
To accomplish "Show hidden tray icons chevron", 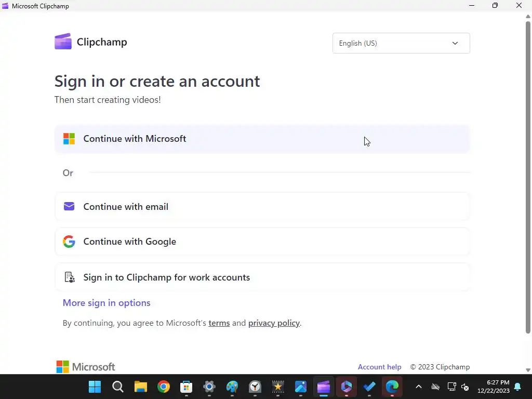I will 419,387.
